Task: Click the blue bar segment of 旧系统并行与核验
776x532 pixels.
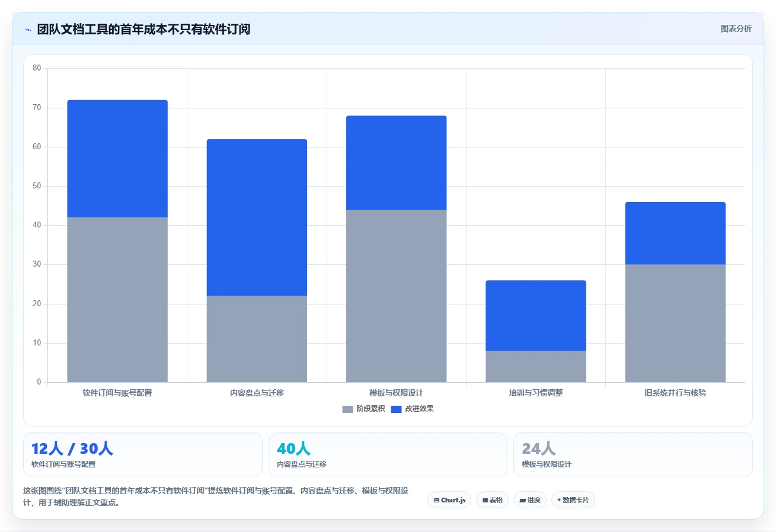Action: 675,233
